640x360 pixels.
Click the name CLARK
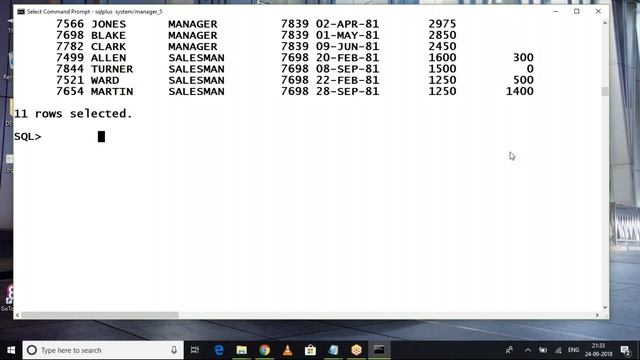[x=109, y=47]
